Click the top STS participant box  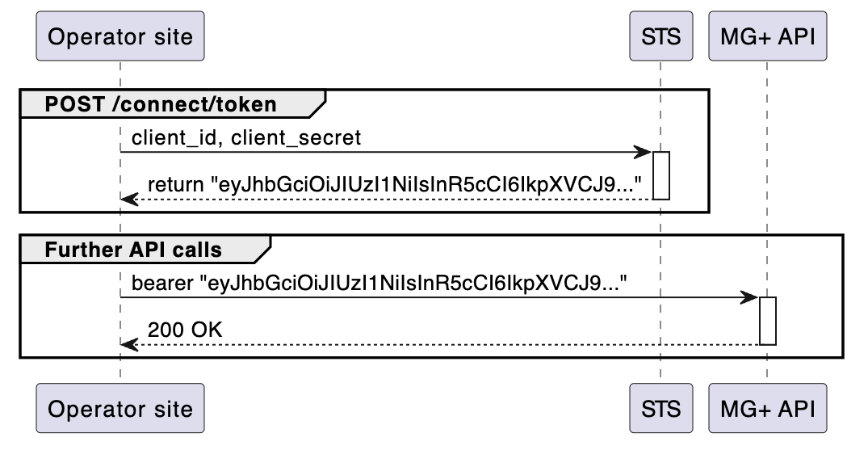[x=660, y=36]
